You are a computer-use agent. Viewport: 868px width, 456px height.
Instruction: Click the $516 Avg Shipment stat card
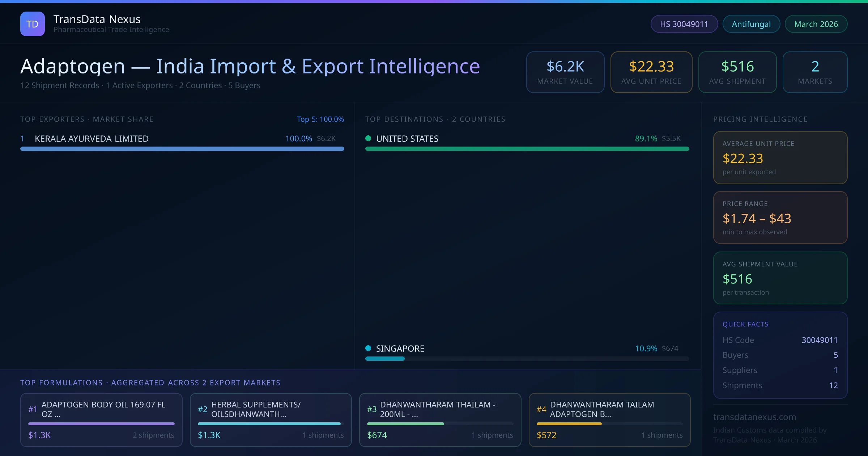click(737, 72)
